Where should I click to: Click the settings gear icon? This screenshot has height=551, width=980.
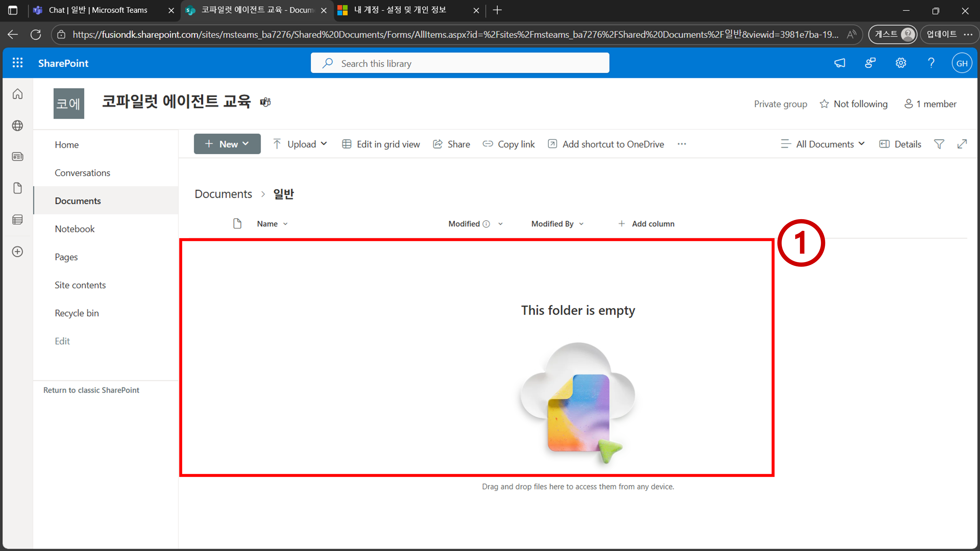pos(900,63)
